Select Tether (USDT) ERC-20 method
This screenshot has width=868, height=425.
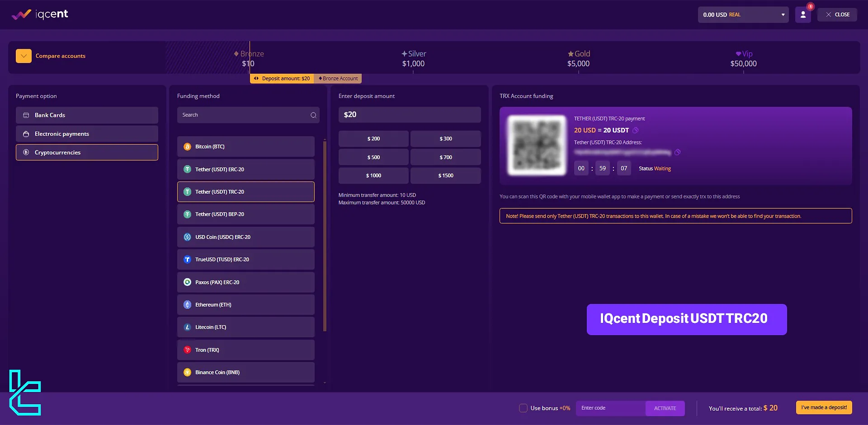point(246,169)
